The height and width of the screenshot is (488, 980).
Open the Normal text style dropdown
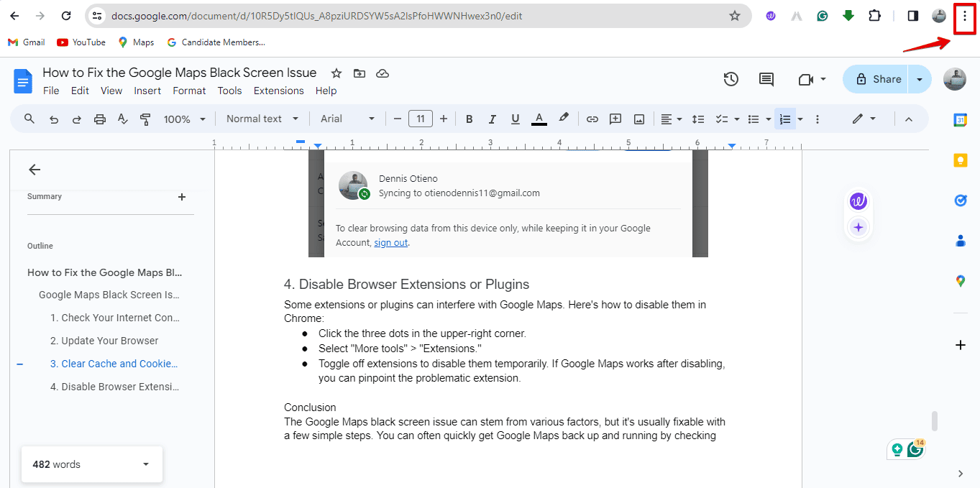tap(262, 119)
